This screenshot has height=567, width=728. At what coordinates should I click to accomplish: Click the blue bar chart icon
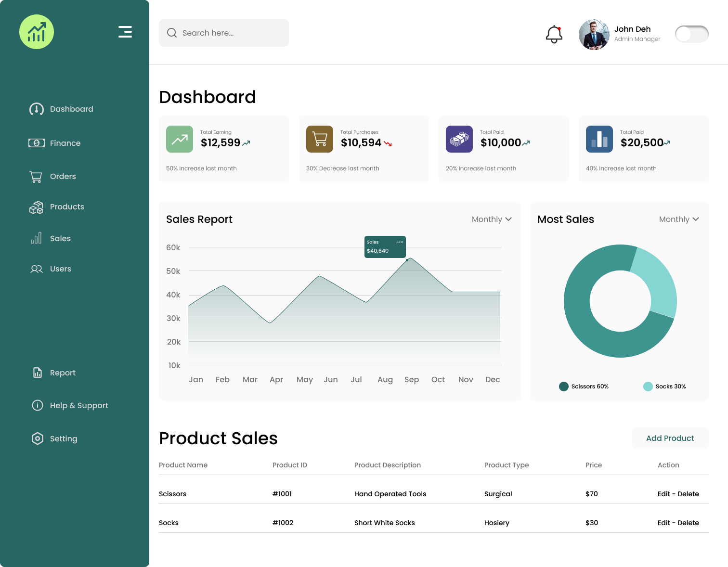599,139
